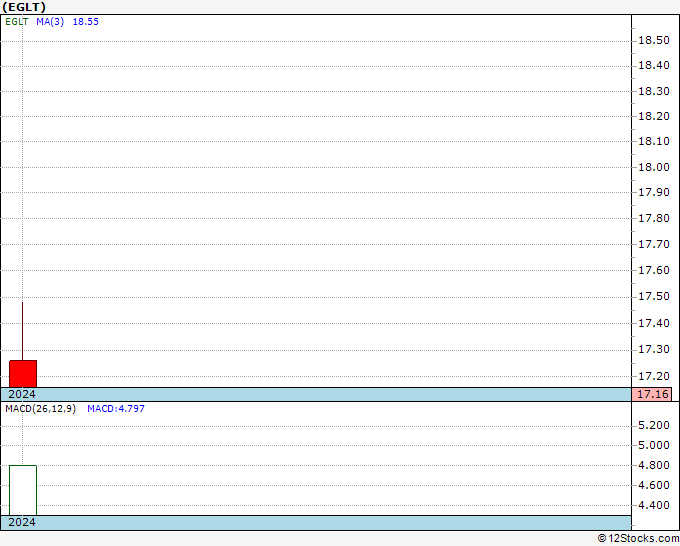Click the 17.30 price axis label

tap(654, 350)
